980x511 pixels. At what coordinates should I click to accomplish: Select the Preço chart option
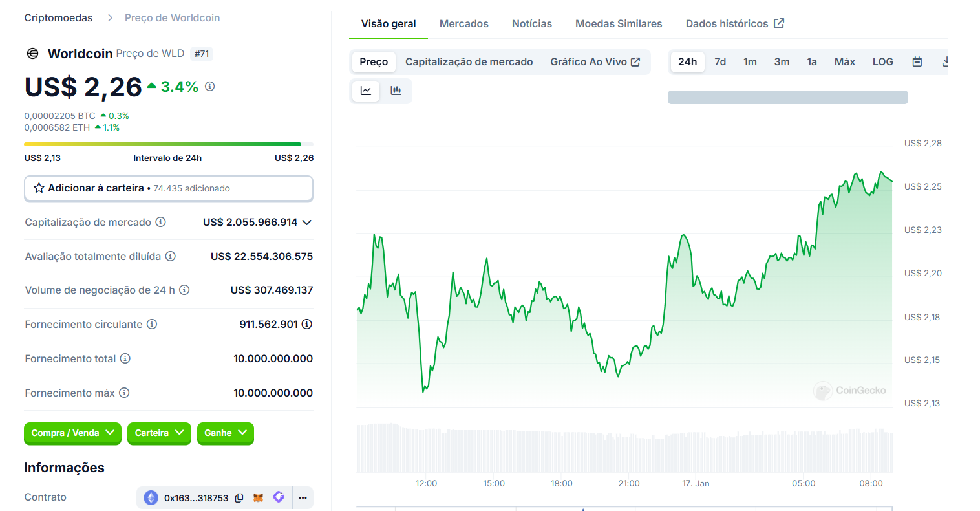(374, 62)
